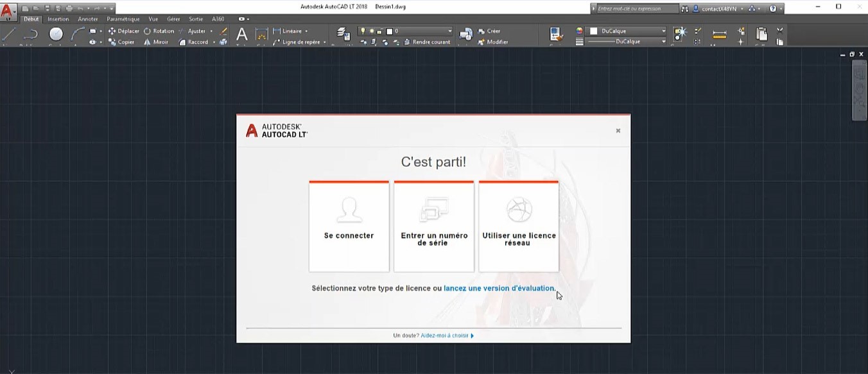
Task: Click the Open file icon in quick access toolbar
Action: pos(36,8)
